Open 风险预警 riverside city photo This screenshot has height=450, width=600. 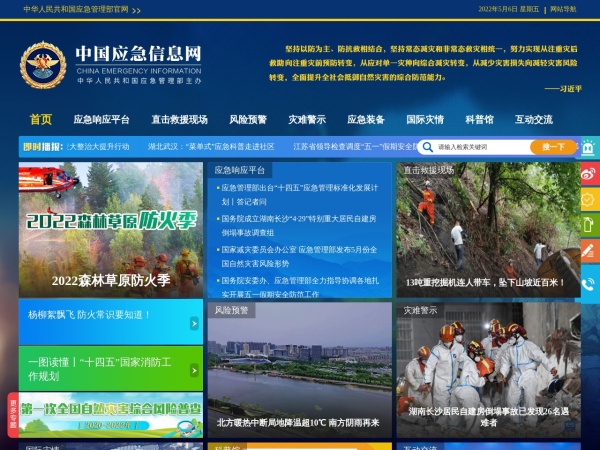tap(300, 370)
